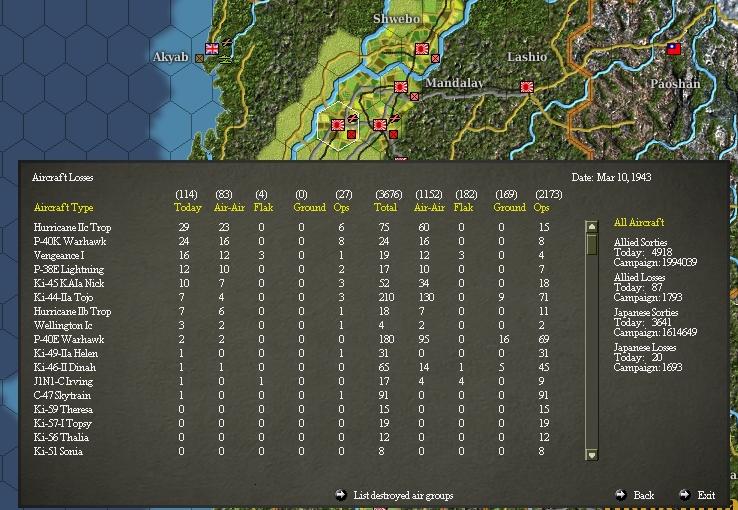The width and height of the screenshot is (738, 510).
Task: Sort by Air-Air column under (1152)
Action: point(429,207)
